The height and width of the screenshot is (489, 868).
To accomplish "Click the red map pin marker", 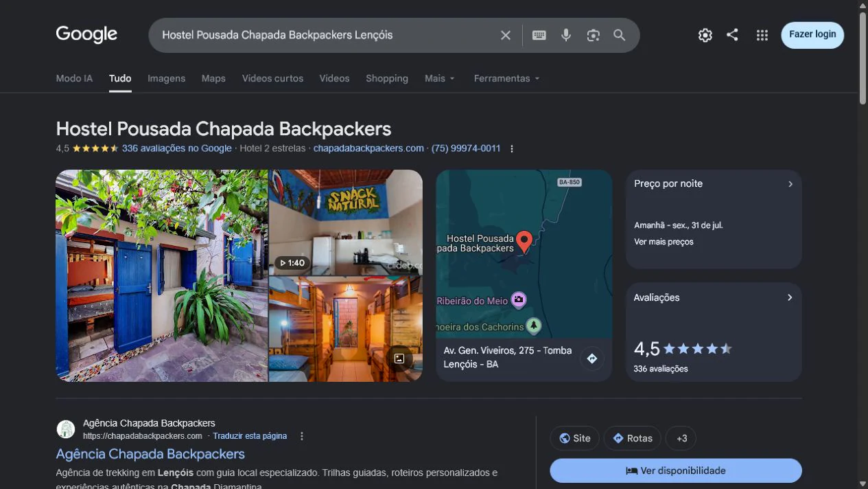I will 524,242.
